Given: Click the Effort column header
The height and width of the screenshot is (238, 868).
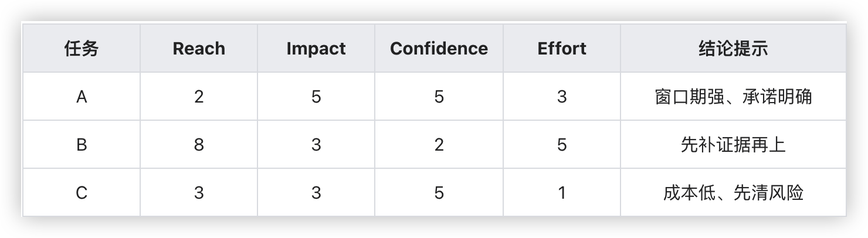Looking at the screenshot, I should coord(562,49).
